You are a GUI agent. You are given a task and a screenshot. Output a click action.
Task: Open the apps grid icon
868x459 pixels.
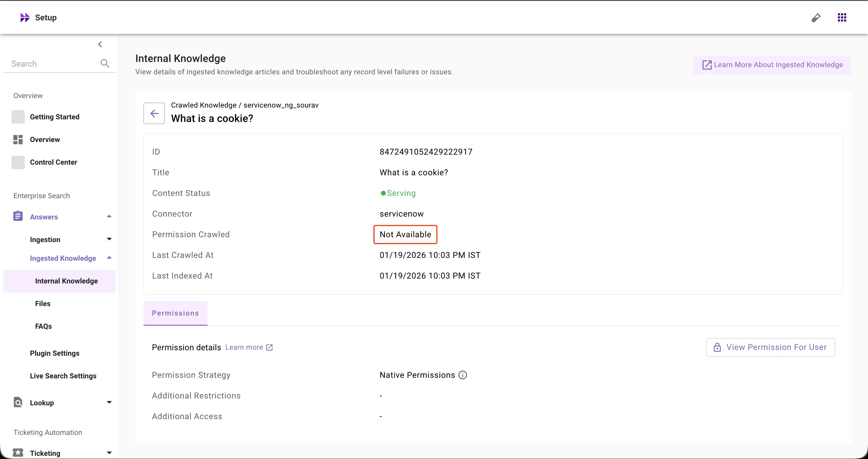pyautogui.click(x=842, y=17)
